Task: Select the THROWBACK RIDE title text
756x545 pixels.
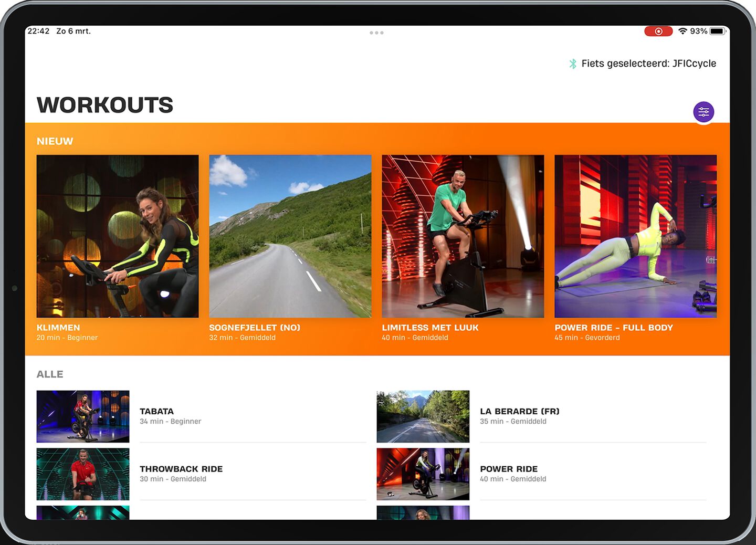Action: click(x=181, y=469)
